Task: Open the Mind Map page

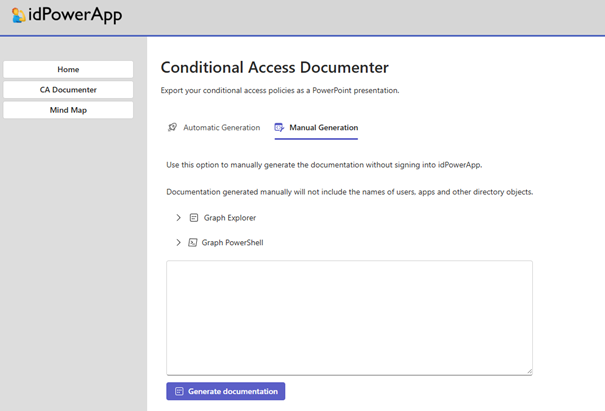Action: [x=68, y=110]
